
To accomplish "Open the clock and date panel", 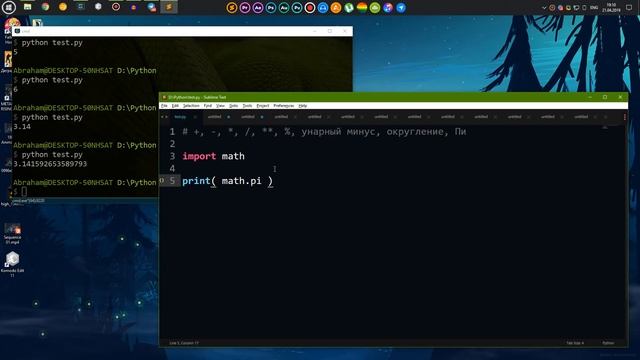I will pyautogui.click(x=611, y=7).
